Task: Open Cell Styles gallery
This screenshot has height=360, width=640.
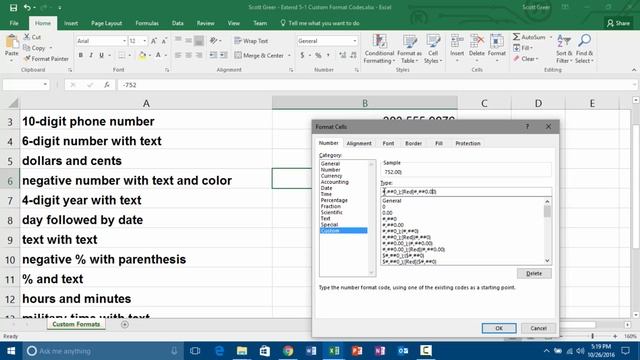Action: (x=433, y=49)
